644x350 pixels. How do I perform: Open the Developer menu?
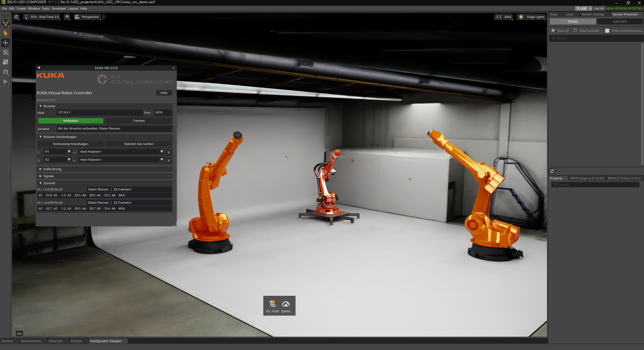(59, 9)
